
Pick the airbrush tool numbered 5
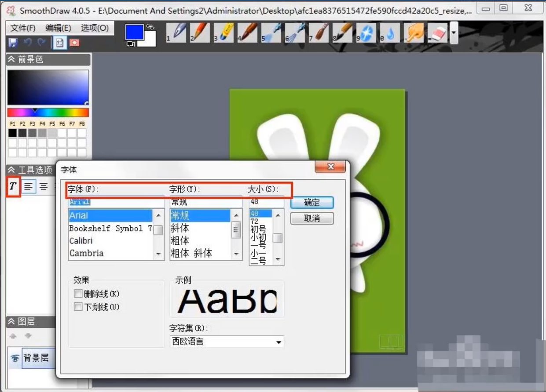coord(273,33)
